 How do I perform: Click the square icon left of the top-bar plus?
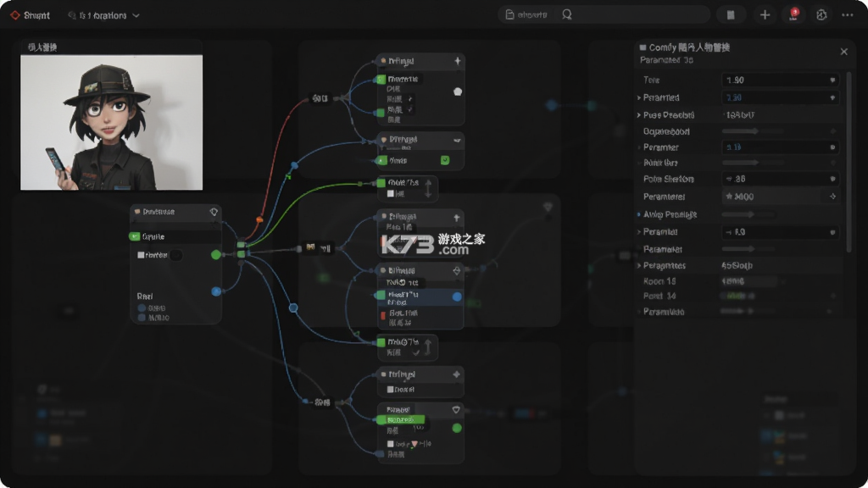tap(731, 15)
